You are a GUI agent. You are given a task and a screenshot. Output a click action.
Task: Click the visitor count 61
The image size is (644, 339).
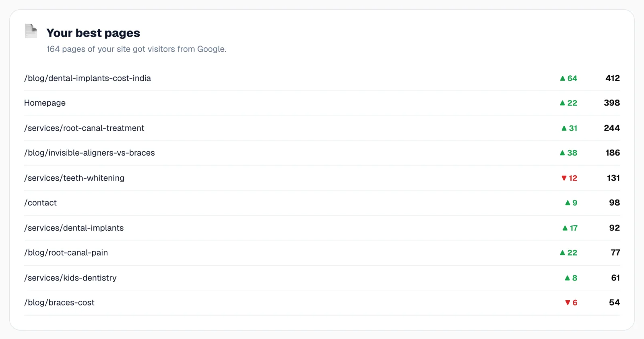point(615,278)
